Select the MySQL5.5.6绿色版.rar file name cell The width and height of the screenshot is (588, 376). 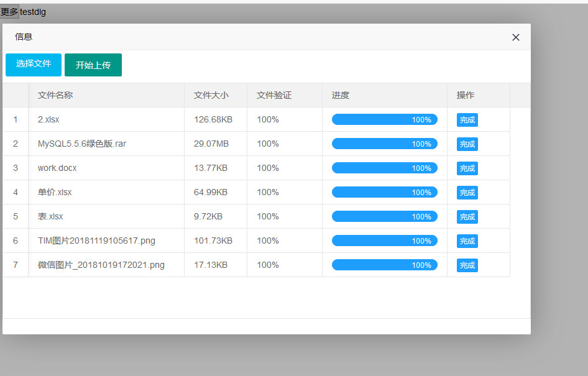tap(82, 144)
